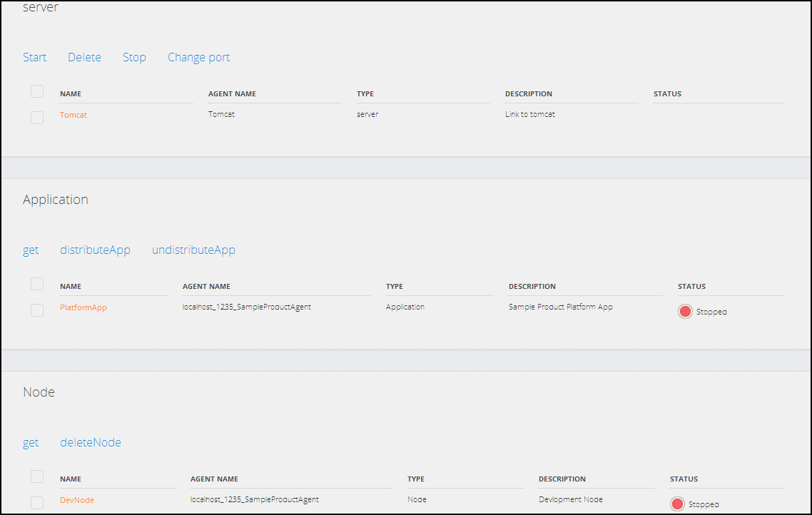The height and width of the screenshot is (515, 812).
Task: Click Change port for the server
Action: [198, 57]
